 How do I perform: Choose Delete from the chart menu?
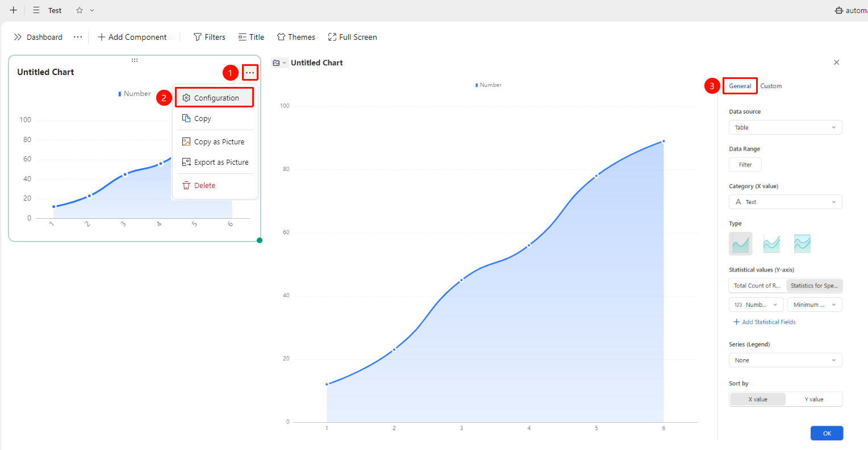pyautogui.click(x=215, y=185)
